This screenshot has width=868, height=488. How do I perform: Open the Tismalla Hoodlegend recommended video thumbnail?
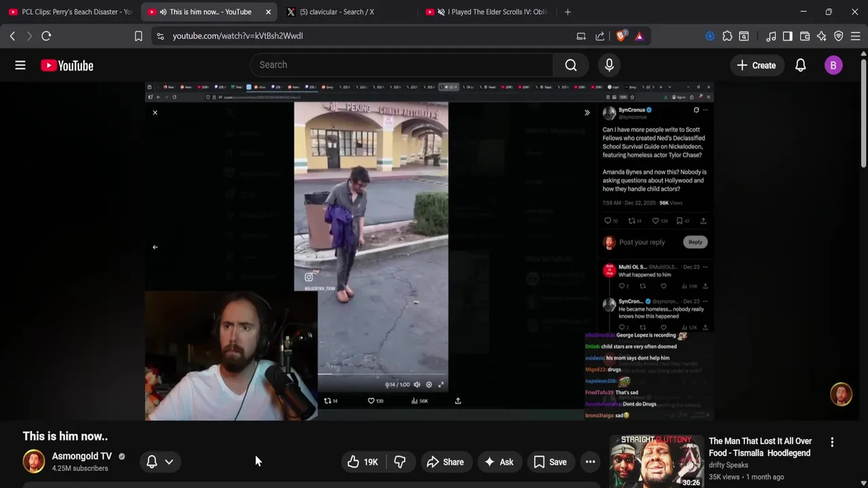[x=656, y=462]
